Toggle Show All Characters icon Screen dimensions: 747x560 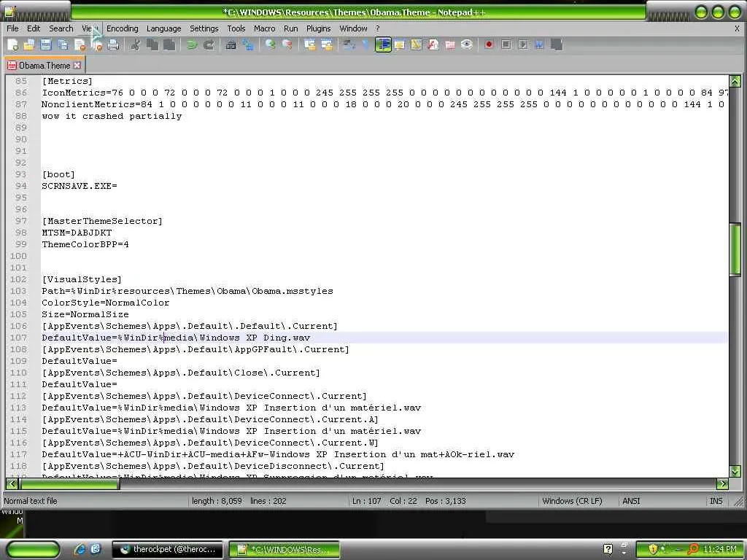pyautogui.click(x=365, y=44)
